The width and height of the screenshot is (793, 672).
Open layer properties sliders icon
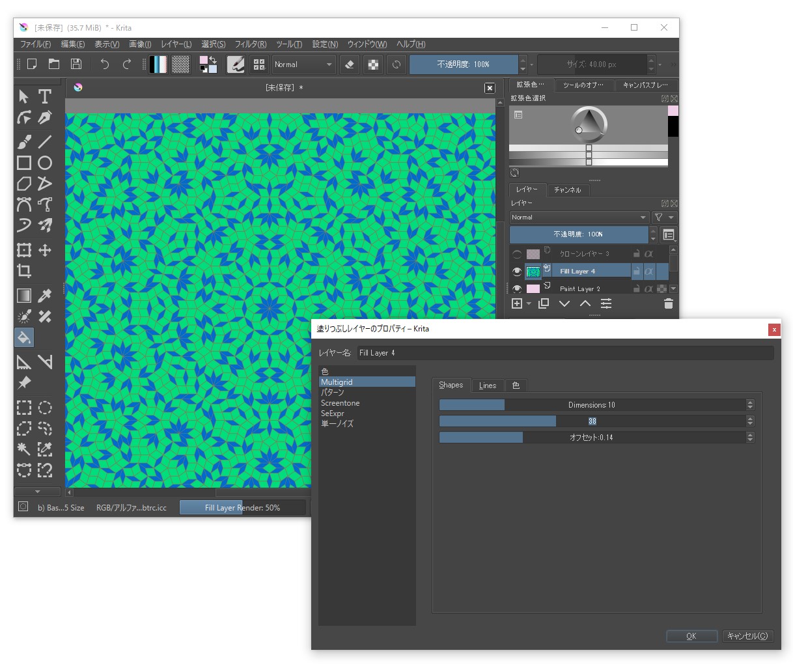pyautogui.click(x=606, y=303)
